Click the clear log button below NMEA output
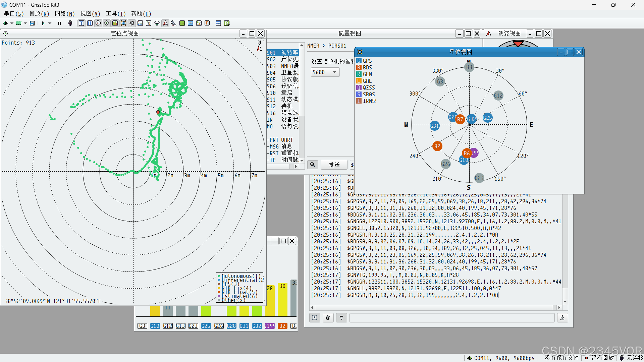This screenshot has width=644, height=362. click(x=315, y=318)
